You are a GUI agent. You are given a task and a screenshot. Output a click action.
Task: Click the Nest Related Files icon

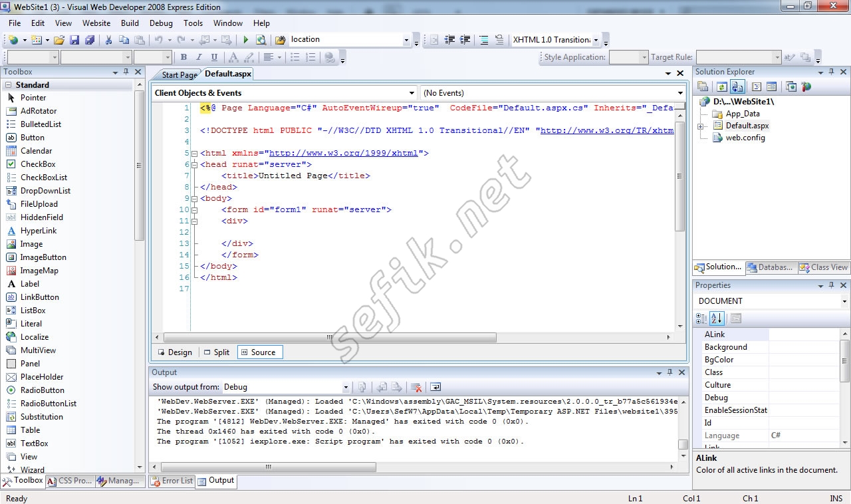[737, 86]
